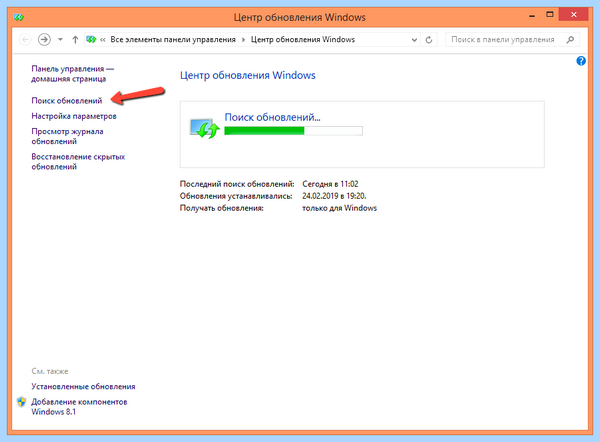The height and width of the screenshot is (442, 600).
Task: Go back with the back arrow button
Action: (x=25, y=39)
